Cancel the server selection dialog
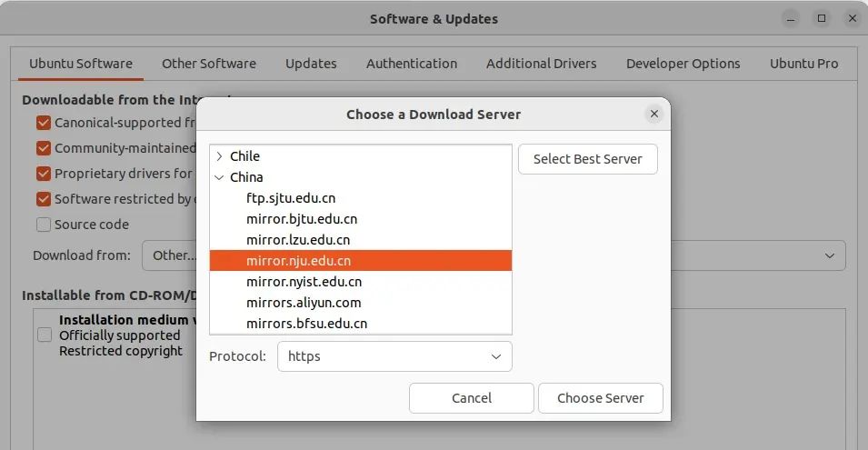Screen dimensions: 868x450 [x=471, y=398]
